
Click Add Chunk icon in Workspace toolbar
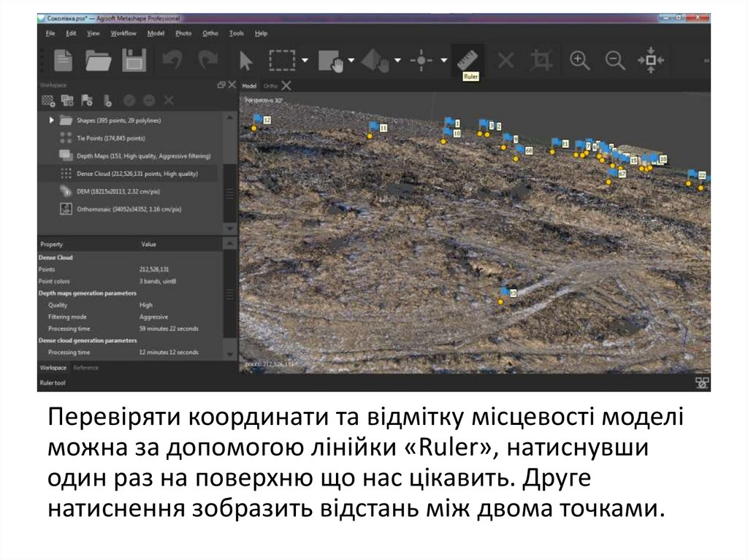pyautogui.click(x=48, y=101)
